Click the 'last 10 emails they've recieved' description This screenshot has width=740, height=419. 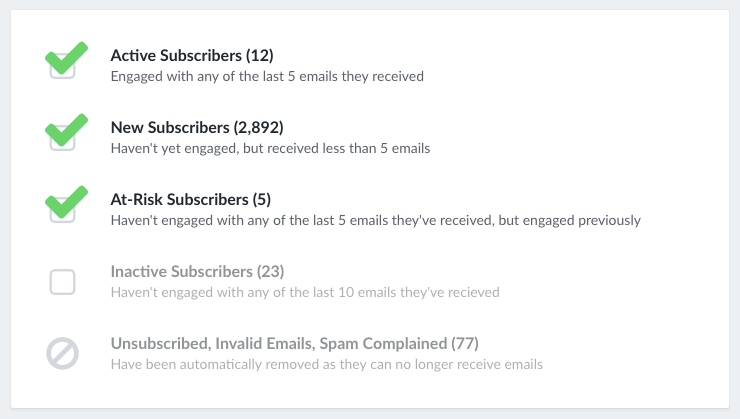pyautogui.click(x=305, y=293)
